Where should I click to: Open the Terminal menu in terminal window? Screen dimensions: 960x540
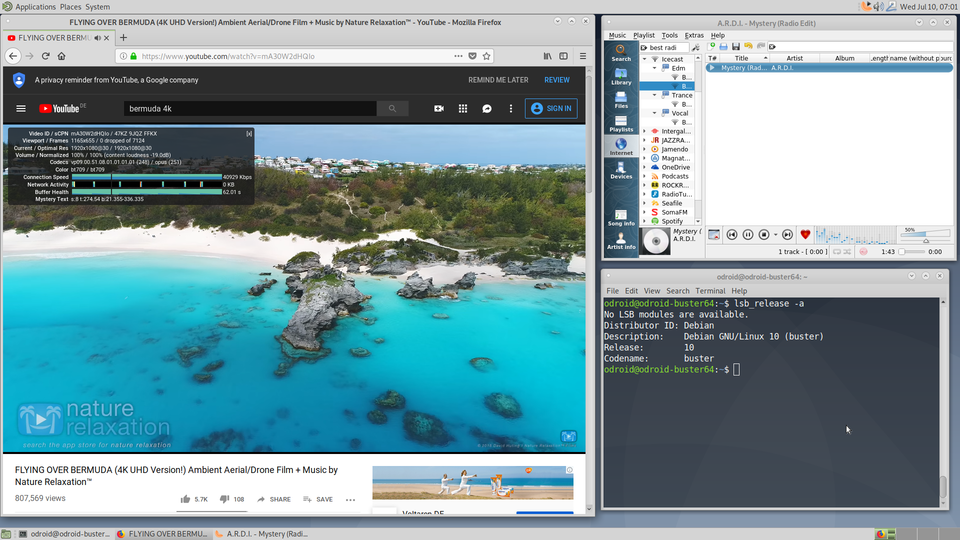[x=710, y=291]
